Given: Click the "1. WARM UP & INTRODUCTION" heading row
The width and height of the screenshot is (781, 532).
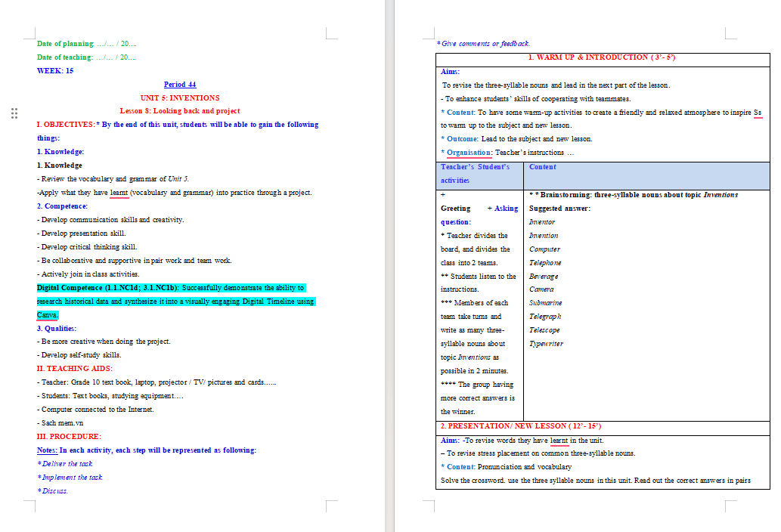Looking at the screenshot, I should coord(603,59).
